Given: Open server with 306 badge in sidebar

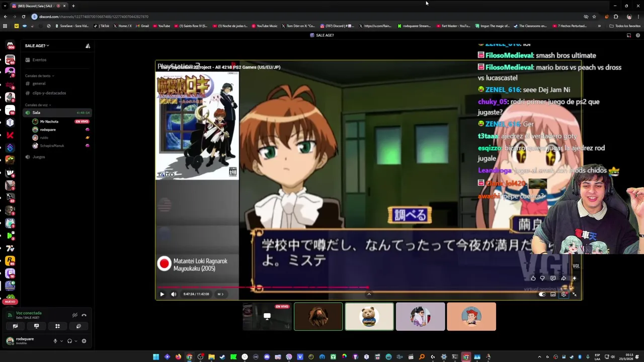Looking at the screenshot, I should tap(10, 46).
